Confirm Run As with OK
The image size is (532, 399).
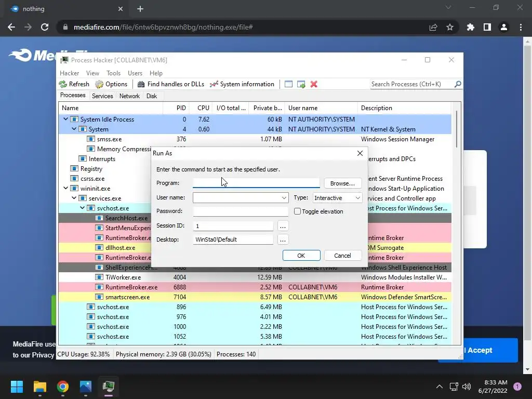tap(301, 256)
